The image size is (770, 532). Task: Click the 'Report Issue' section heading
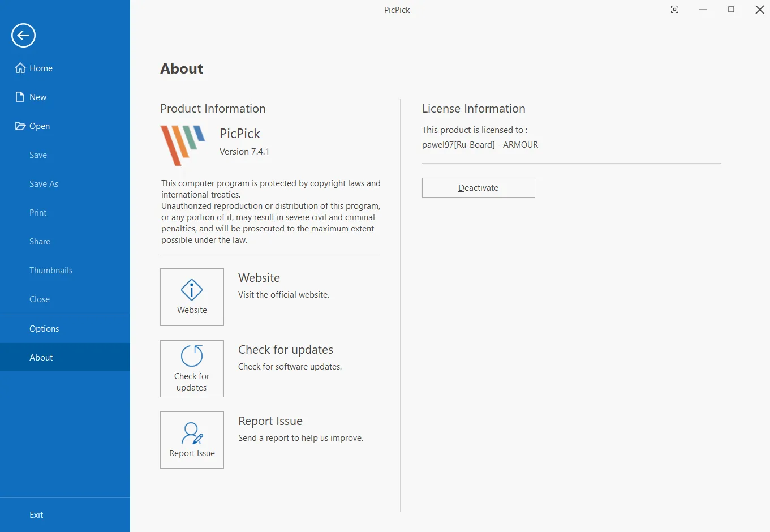coord(270,421)
